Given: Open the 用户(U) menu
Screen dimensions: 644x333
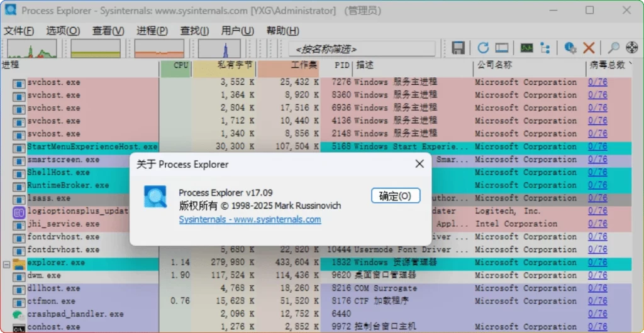Looking at the screenshot, I should [x=237, y=31].
